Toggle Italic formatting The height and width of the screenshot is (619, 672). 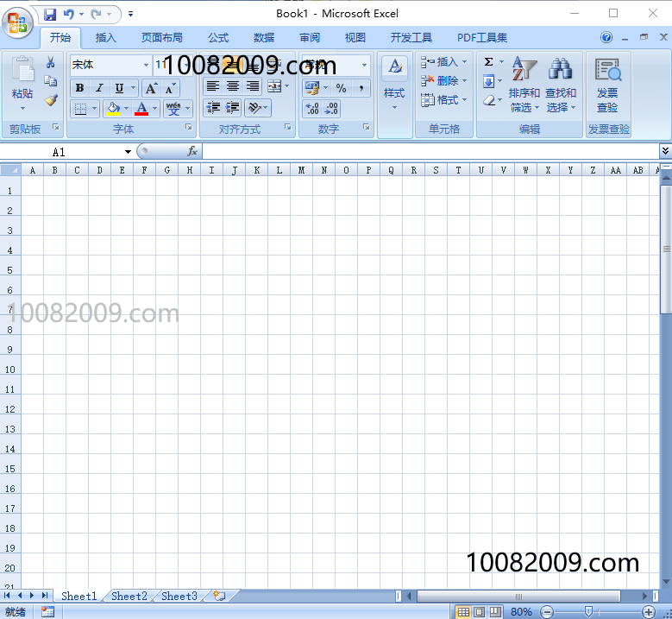(99, 88)
